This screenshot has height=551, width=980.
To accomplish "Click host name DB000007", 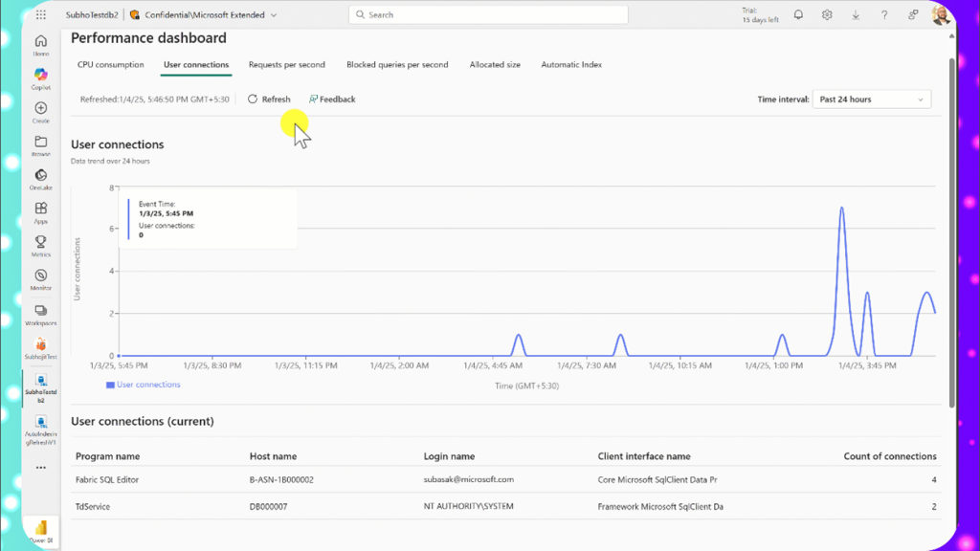I will [x=268, y=507].
